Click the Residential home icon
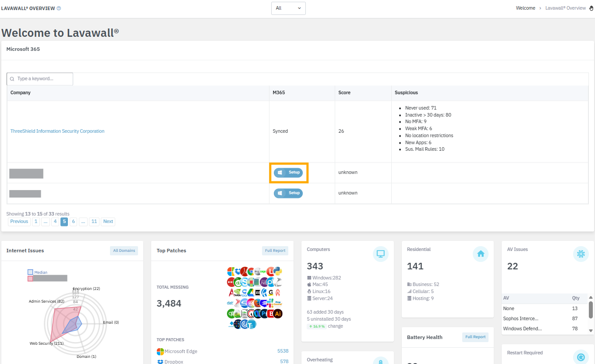Viewport: 595px width, 364px height. pos(480,254)
